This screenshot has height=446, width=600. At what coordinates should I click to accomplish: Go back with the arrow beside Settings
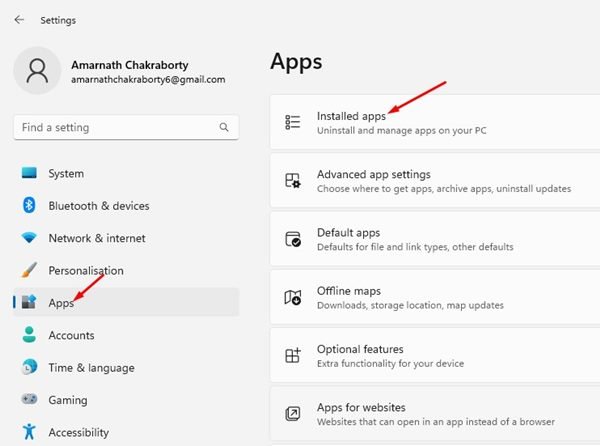coord(19,20)
